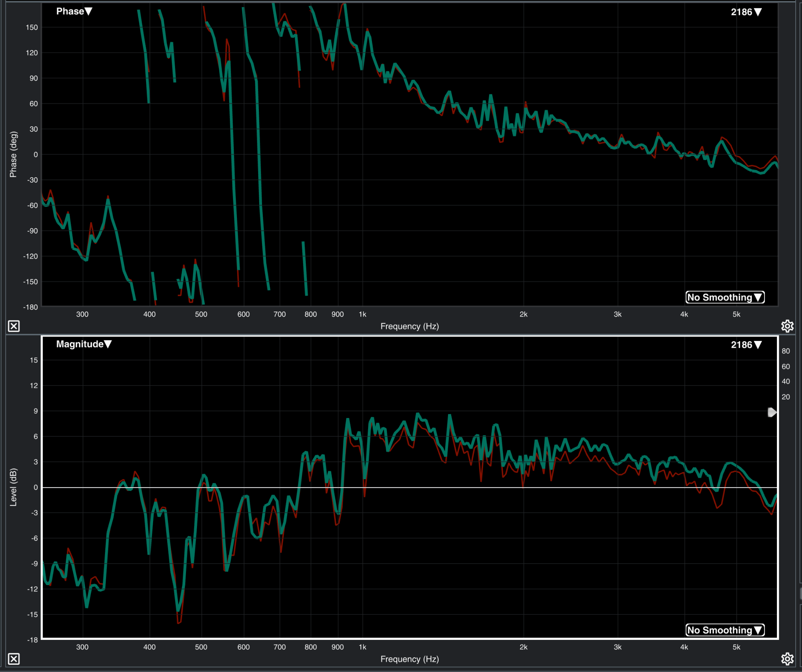Click Frequency (Hz) label under Magnitude graph
This screenshot has height=672, width=802.
click(x=410, y=659)
